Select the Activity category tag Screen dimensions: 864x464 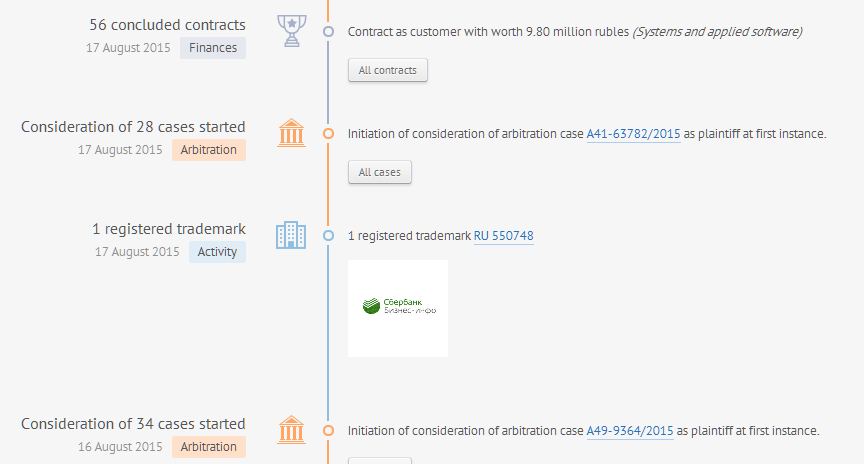(x=217, y=252)
